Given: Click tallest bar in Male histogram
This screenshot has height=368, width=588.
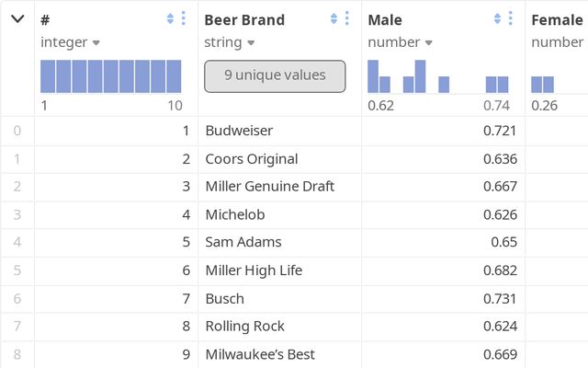Looking at the screenshot, I should tap(420, 76).
